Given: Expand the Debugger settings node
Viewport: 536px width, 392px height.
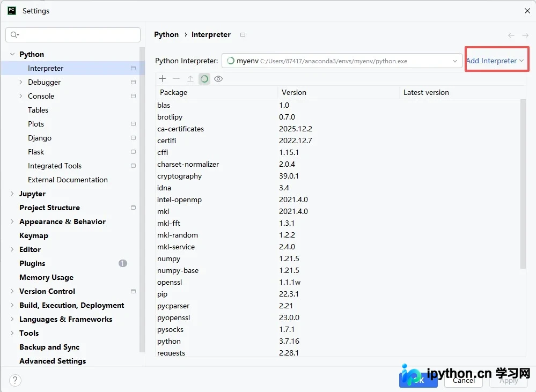Looking at the screenshot, I should tap(21, 82).
